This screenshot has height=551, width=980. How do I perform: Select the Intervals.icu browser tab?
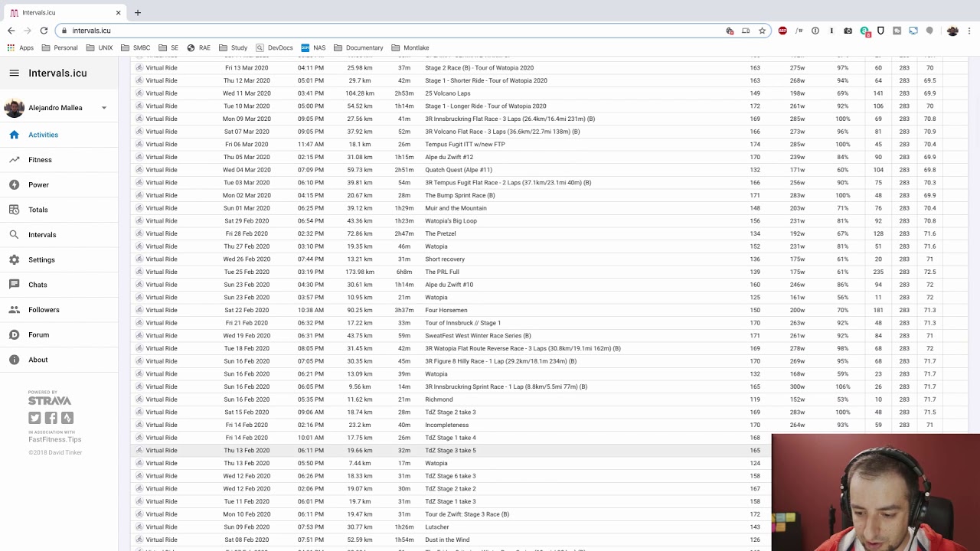65,13
